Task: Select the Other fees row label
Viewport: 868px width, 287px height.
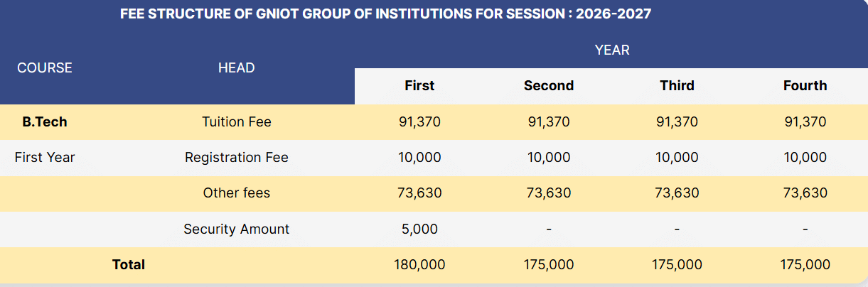Action: [237, 193]
